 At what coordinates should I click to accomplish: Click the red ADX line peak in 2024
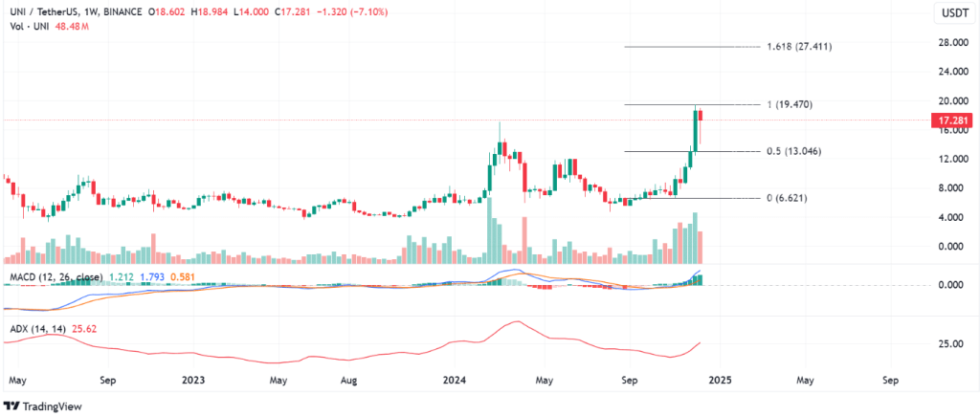tap(517, 321)
